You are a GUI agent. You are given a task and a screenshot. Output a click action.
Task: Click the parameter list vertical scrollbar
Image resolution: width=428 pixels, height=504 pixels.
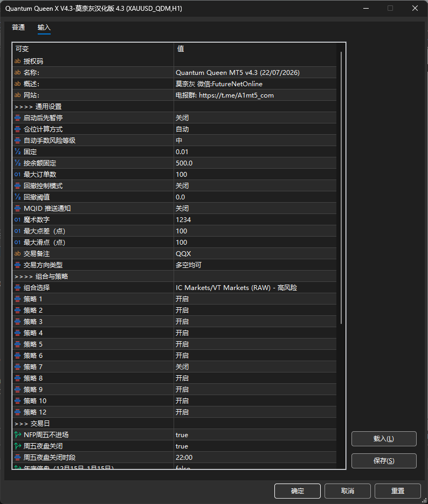click(341, 188)
